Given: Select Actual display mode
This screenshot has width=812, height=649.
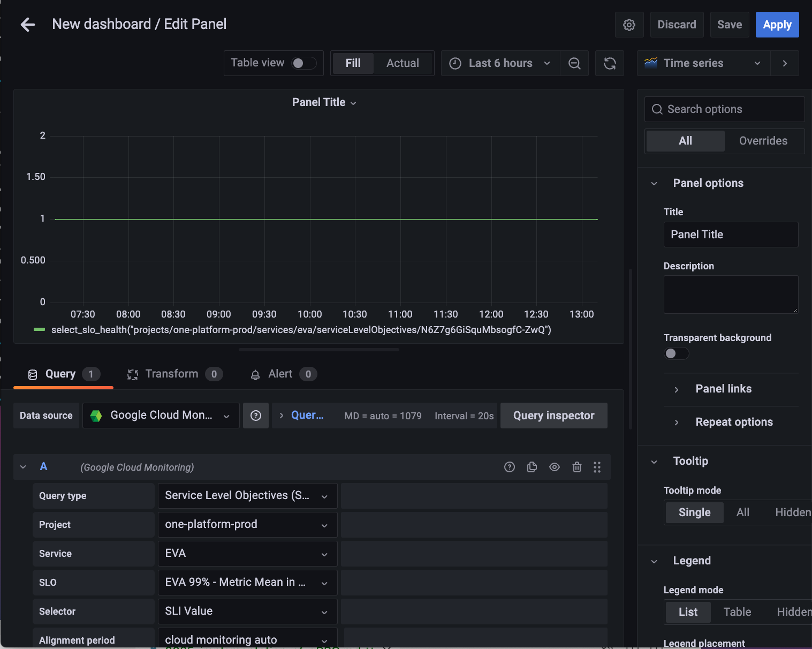Looking at the screenshot, I should pyautogui.click(x=403, y=63).
